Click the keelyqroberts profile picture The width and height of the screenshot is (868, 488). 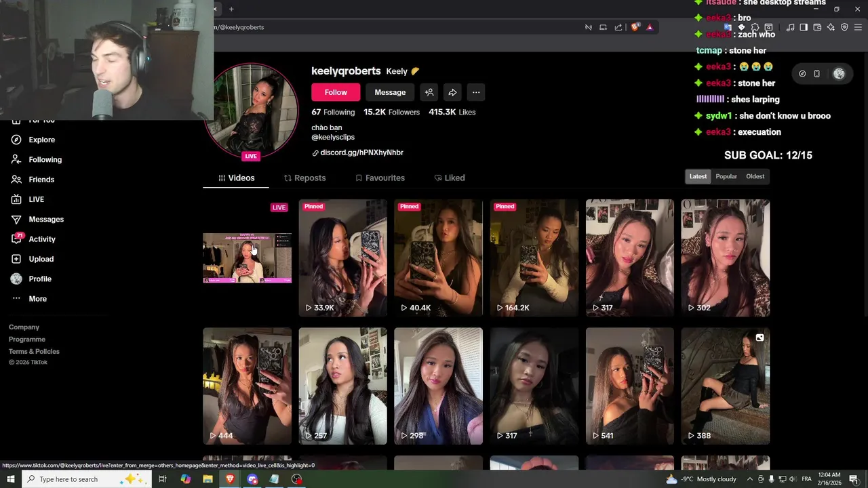click(252, 110)
